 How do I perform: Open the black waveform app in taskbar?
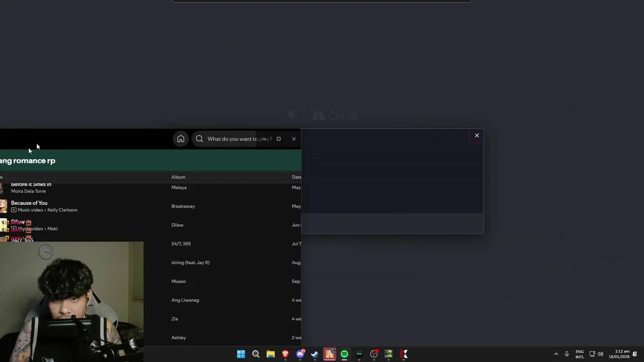[x=359, y=354]
